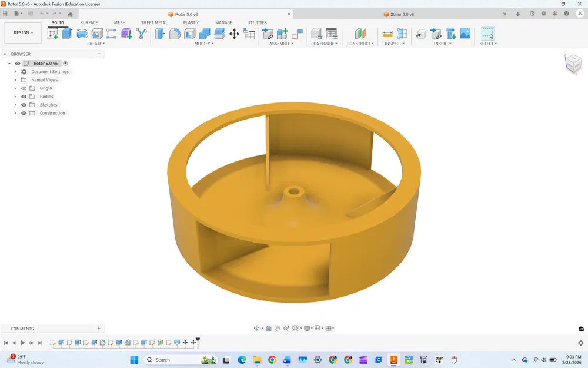Expand the Construction node

click(15, 113)
